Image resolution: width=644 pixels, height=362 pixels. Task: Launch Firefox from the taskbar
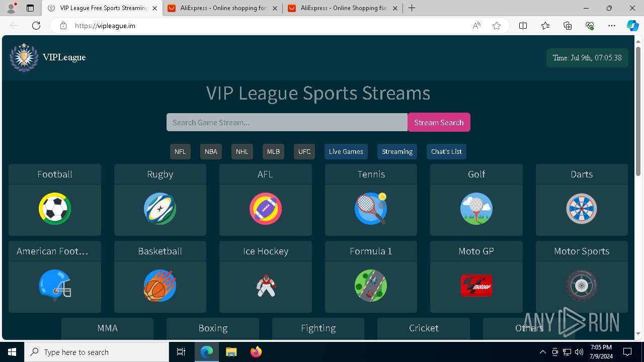pos(256,352)
